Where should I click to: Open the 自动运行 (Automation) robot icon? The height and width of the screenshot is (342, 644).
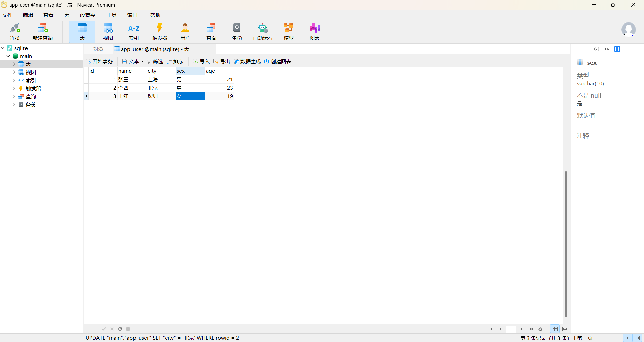point(263,32)
